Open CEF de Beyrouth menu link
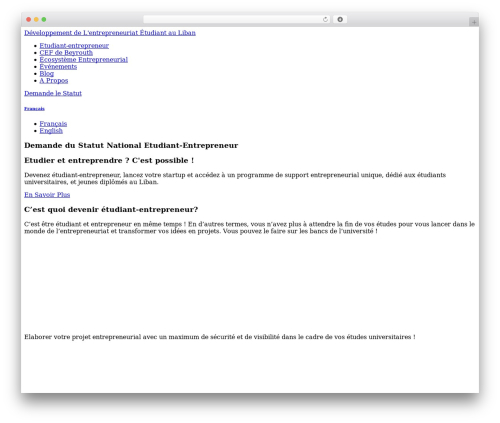This screenshot has width=500, height=423. click(66, 53)
